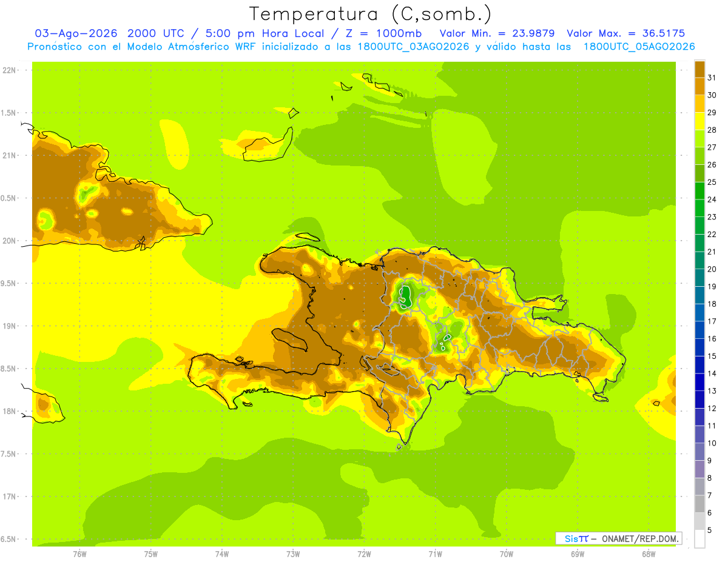Click the brown legend swatch above 31
The width and height of the screenshot is (728, 562).
click(x=699, y=69)
